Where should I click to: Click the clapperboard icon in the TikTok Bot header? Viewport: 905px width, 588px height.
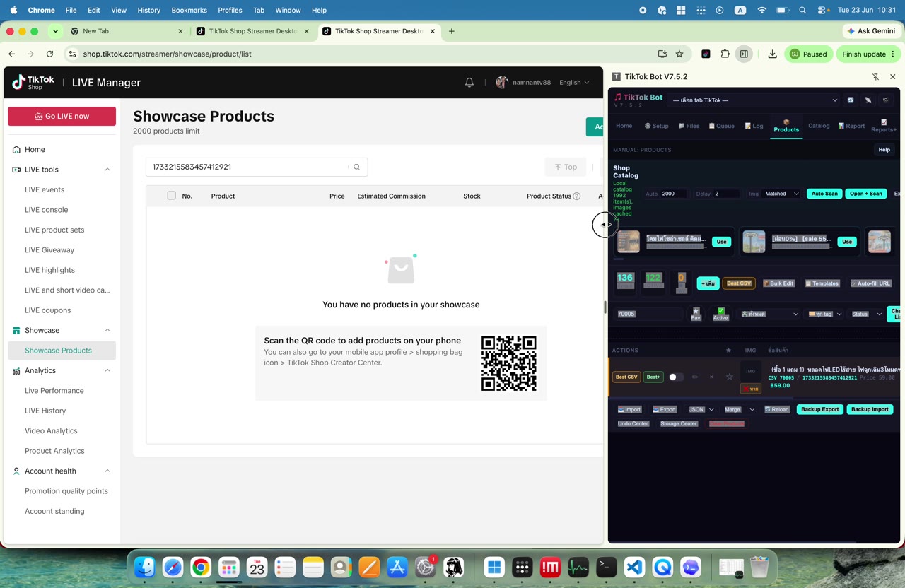click(x=886, y=100)
